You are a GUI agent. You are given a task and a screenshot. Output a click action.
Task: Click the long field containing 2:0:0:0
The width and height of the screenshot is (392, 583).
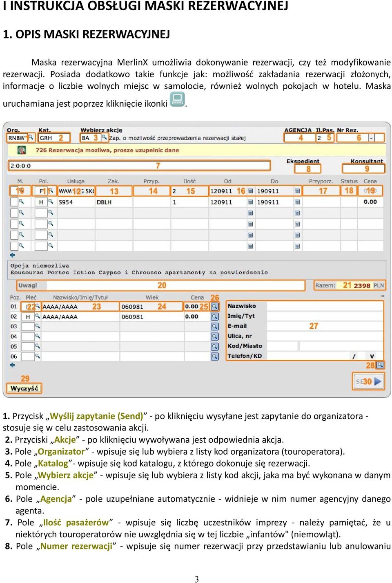(x=140, y=166)
